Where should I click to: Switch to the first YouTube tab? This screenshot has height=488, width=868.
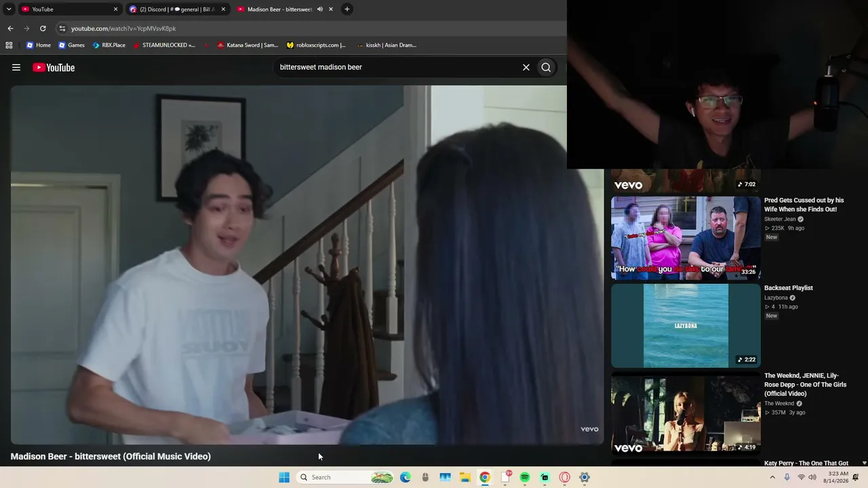click(x=69, y=9)
